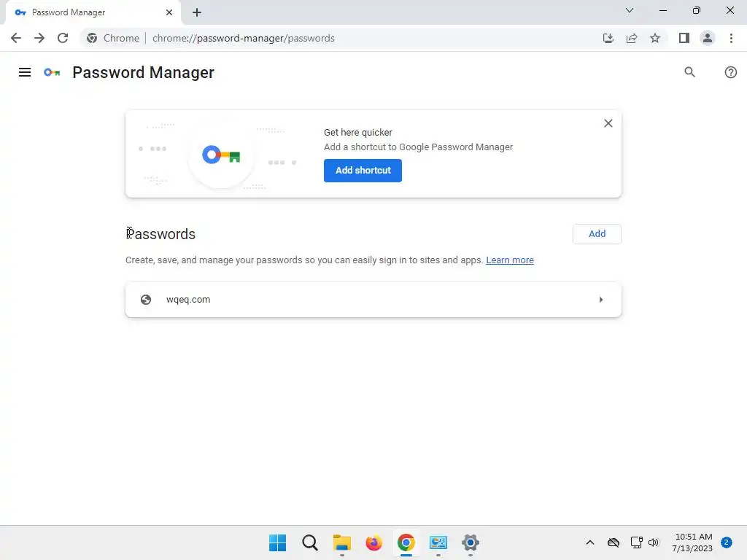Dismiss the Get here quicker card
This screenshot has width=747, height=560.
[x=608, y=123]
